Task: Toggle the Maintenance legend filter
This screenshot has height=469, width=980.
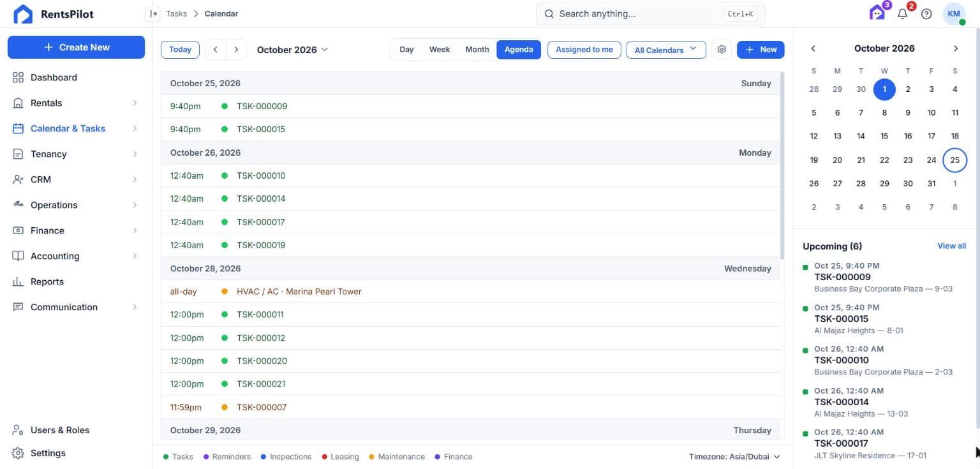Action: click(x=397, y=457)
